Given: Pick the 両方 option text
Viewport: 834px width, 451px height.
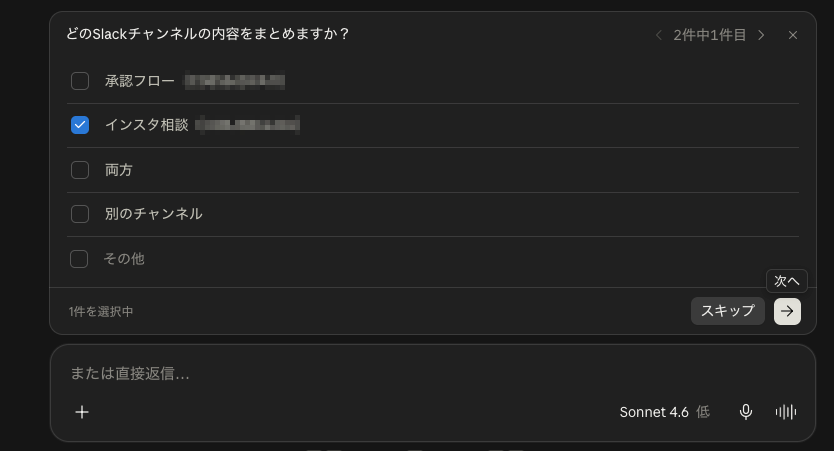Looking at the screenshot, I should point(119,170).
